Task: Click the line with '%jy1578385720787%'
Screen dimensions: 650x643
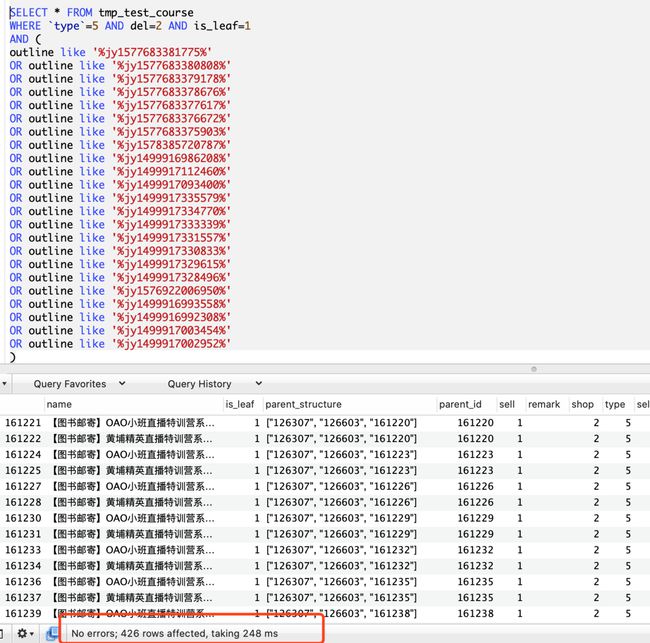Action: (x=120, y=146)
